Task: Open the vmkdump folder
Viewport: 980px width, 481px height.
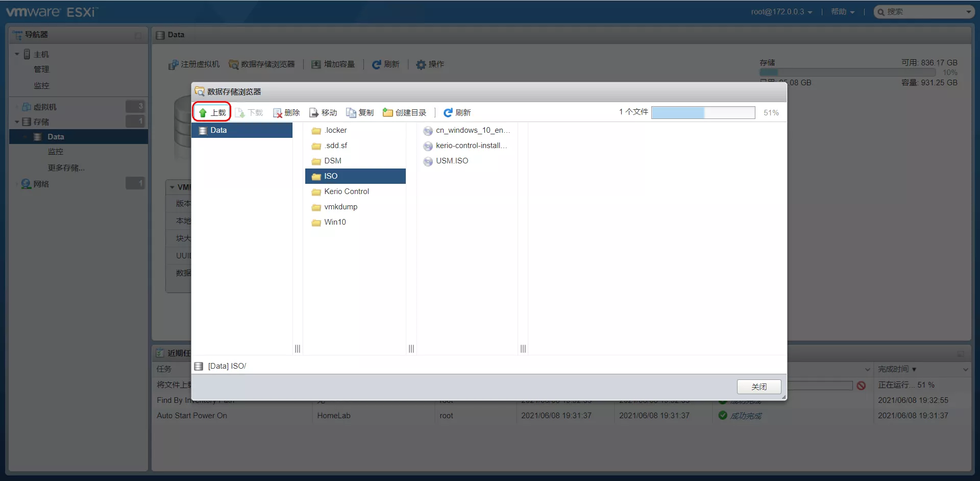Action: (340, 207)
